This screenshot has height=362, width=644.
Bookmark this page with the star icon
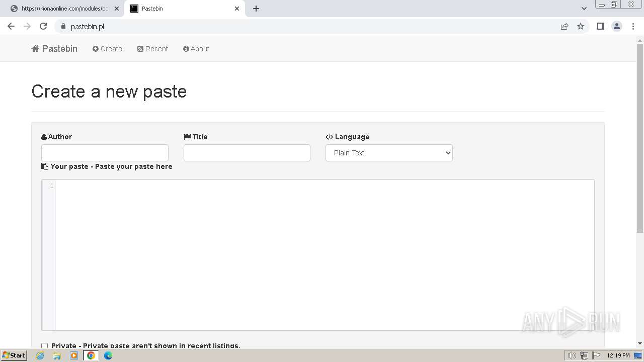point(581,26)
